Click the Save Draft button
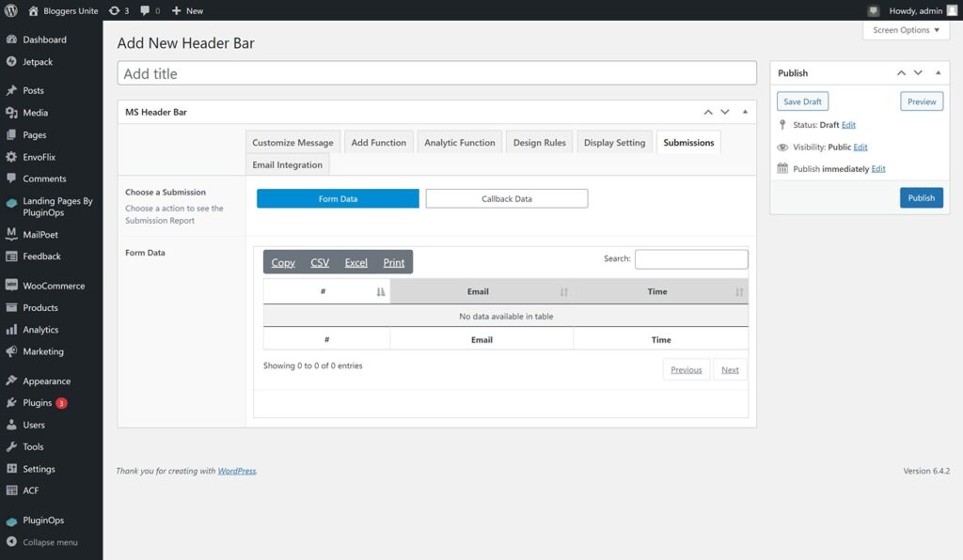The height and width of the screenshot is (560, 963). [801, 101]
